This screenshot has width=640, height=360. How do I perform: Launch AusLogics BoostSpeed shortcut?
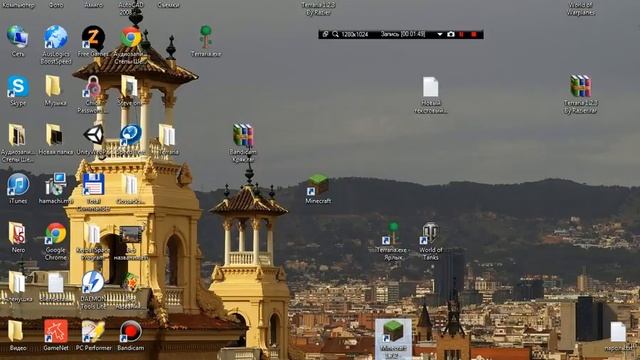pyautogui.click(x=56, y=37)
